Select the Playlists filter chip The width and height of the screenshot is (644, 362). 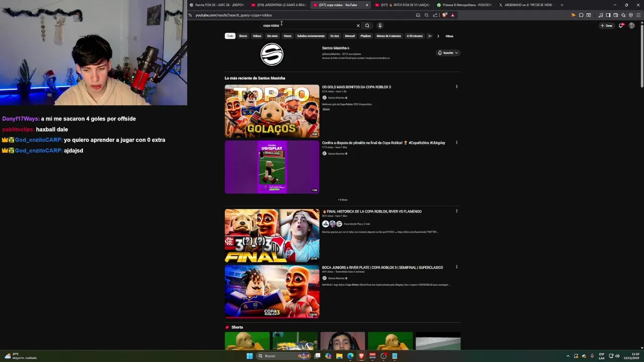(x=366, y=36)
